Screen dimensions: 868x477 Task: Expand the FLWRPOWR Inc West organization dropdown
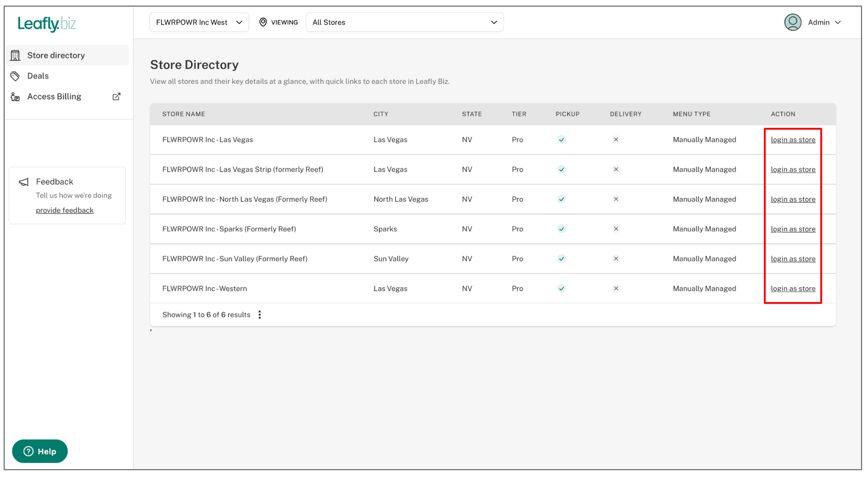coord(199,23)
